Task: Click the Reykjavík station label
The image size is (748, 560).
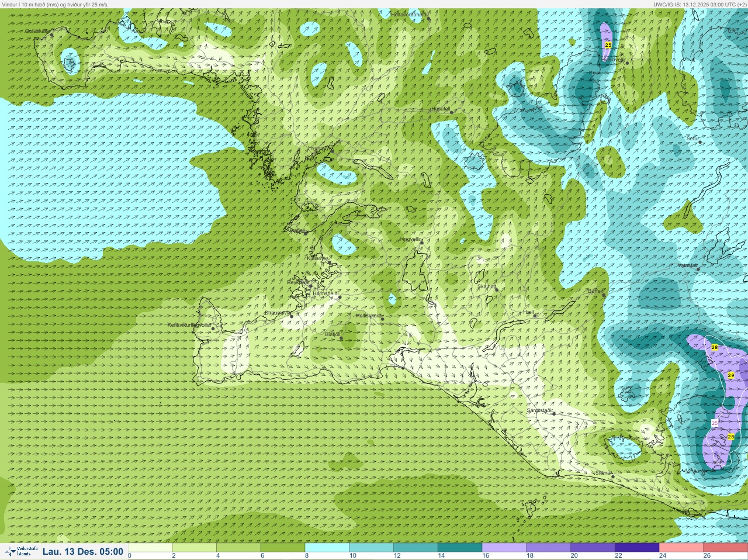Action: click(297, 282)
